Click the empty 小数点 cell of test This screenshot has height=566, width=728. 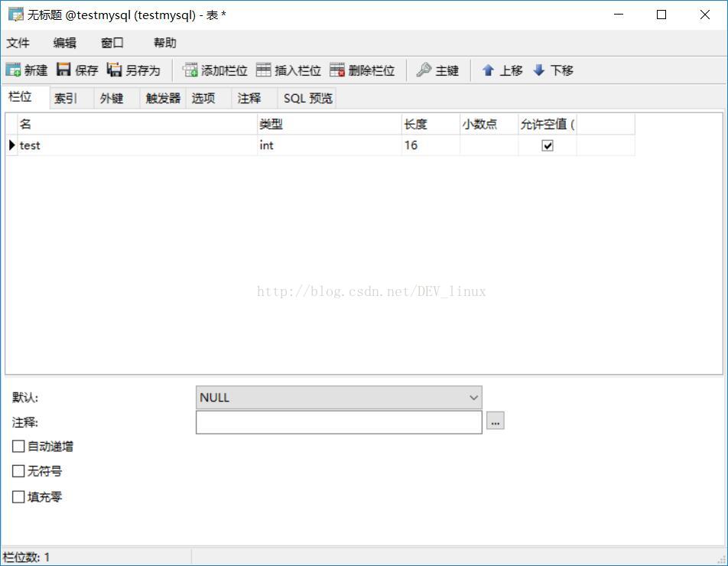click(489, 145)
